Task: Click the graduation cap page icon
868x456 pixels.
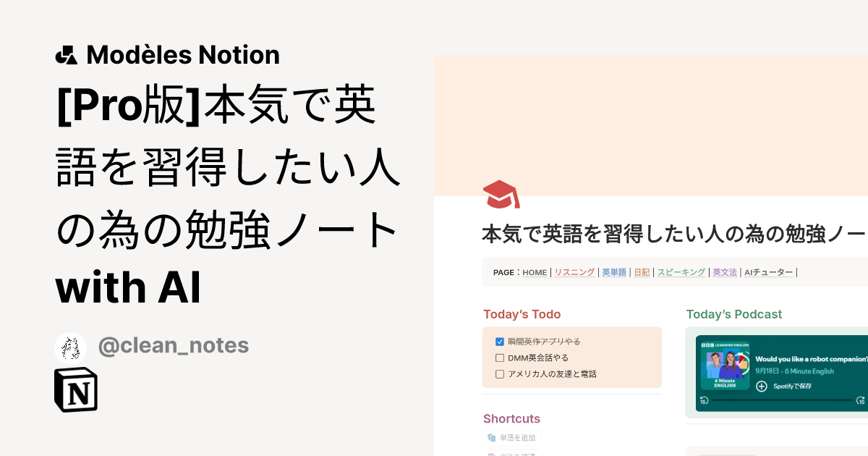Action: point(501,194)
